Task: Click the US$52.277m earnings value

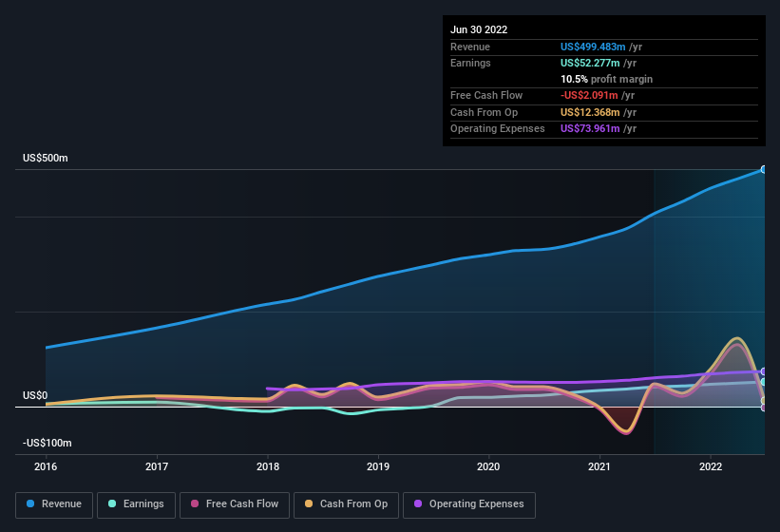Action: tap(590, 63)
